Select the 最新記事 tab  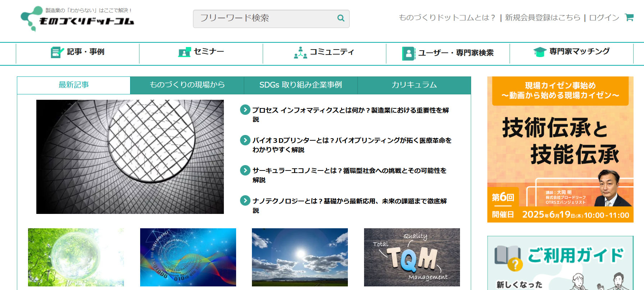point(74,85)
